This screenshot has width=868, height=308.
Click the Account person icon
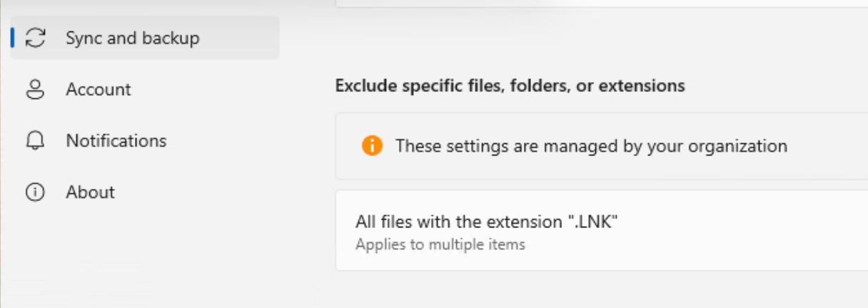pos(35,89)
